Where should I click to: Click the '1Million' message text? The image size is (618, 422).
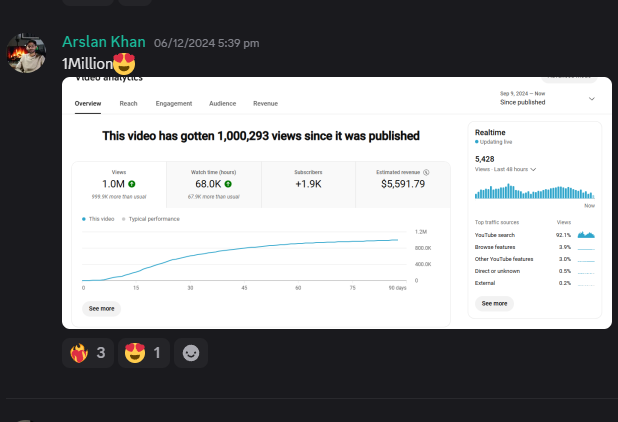coord(87,64)
